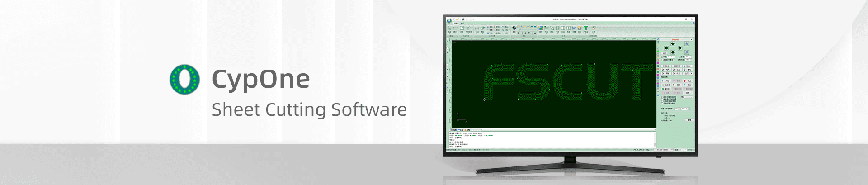Toggle the step checkbox beside jog speed
This screenshot has height=185, width=868.
coord(679,57)
